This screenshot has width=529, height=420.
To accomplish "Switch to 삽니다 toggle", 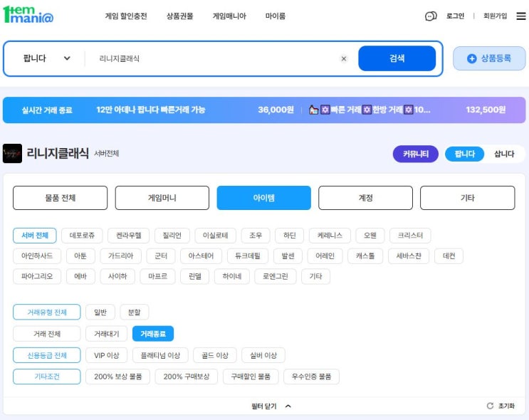I will [504, 154].
